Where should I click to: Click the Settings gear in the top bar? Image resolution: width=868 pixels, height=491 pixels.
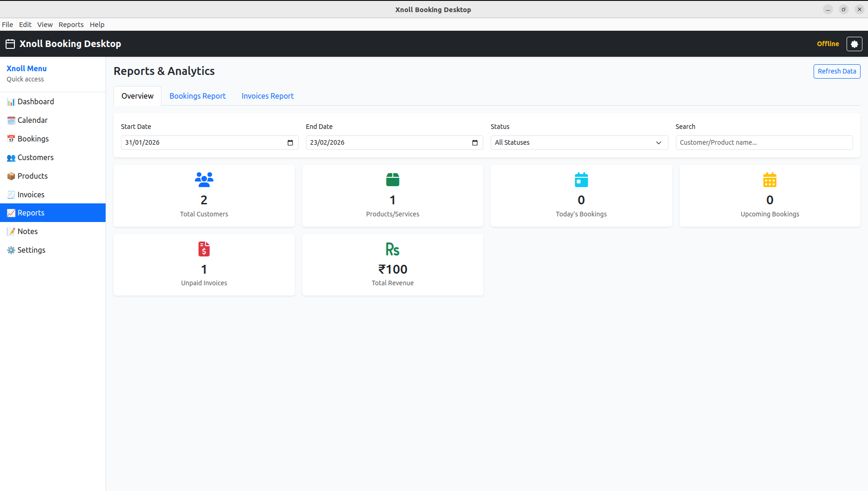tap(855, 44)
